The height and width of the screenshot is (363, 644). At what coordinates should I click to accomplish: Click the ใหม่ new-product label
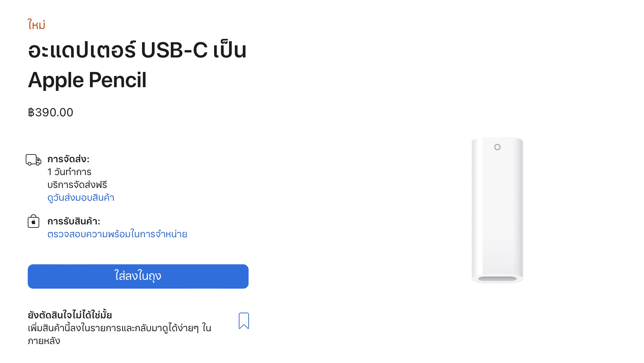(37, 25)
